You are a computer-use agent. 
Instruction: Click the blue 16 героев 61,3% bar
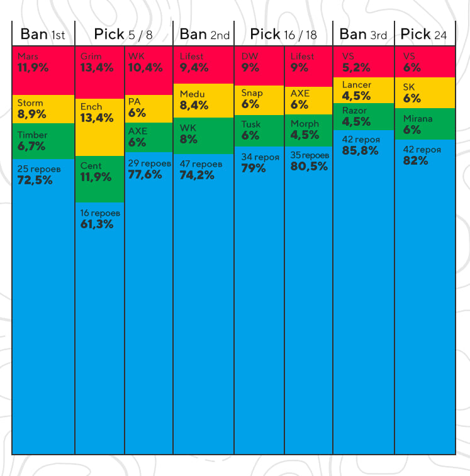click(99, 328)
